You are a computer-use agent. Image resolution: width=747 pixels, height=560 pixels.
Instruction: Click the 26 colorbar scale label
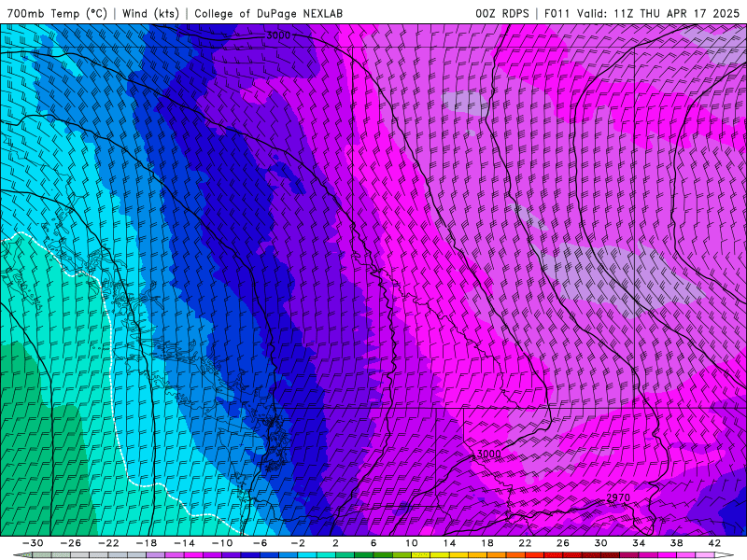point(563,543)
